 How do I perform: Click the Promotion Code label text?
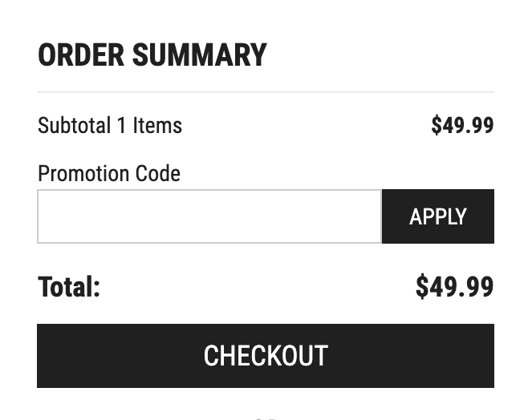point(109,173)
